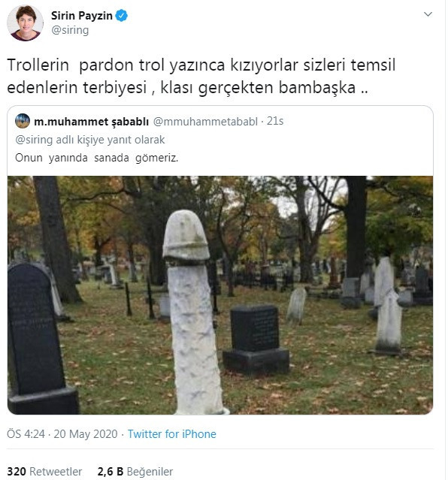Open the @mmuhammetababl handle
448x480 pixels.
pyautogui.click(x=205, y=122)
